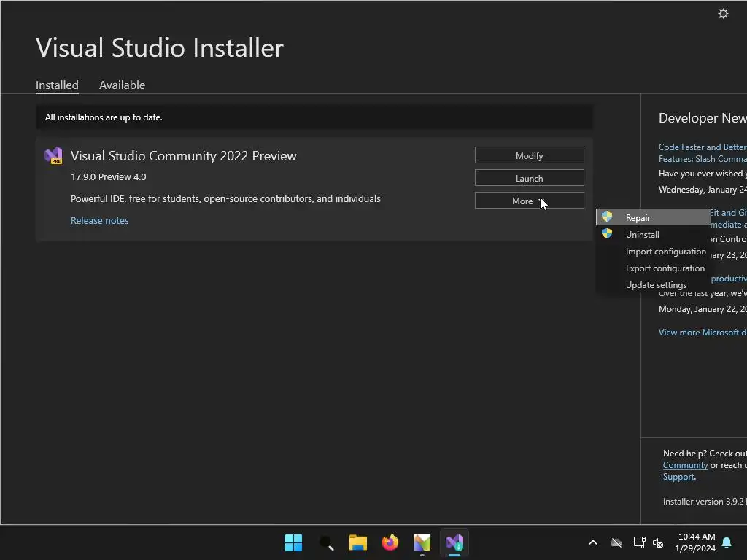Screen dimensions: 747x560
Task: Click the Modify button
Action: point(530,156)
